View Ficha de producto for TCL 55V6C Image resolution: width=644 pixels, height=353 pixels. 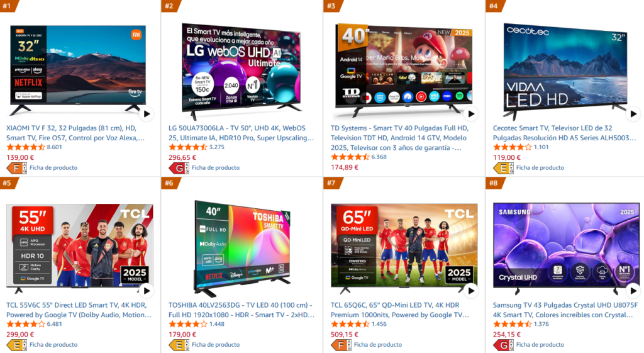[x=53, y=345]
